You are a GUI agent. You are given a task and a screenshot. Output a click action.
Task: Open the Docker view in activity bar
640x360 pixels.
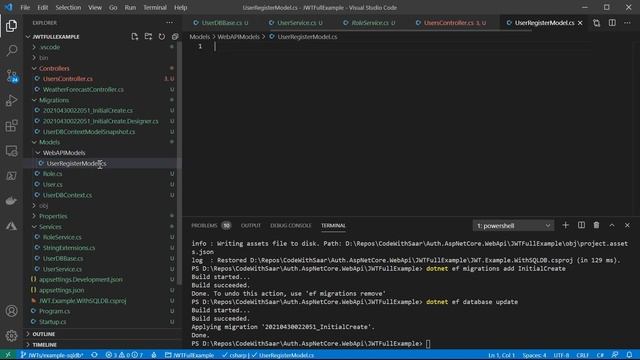(x=11, y=201)
